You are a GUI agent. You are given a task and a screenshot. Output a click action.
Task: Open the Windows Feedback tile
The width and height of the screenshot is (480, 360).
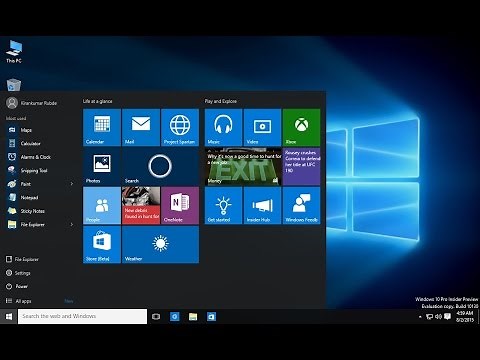click(x=301, y=205)
